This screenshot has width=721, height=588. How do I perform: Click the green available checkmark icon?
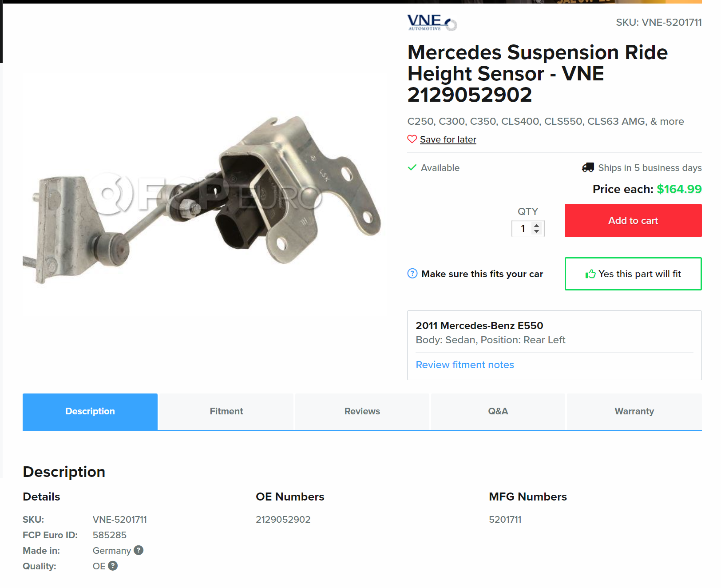[x=412, y=167]
